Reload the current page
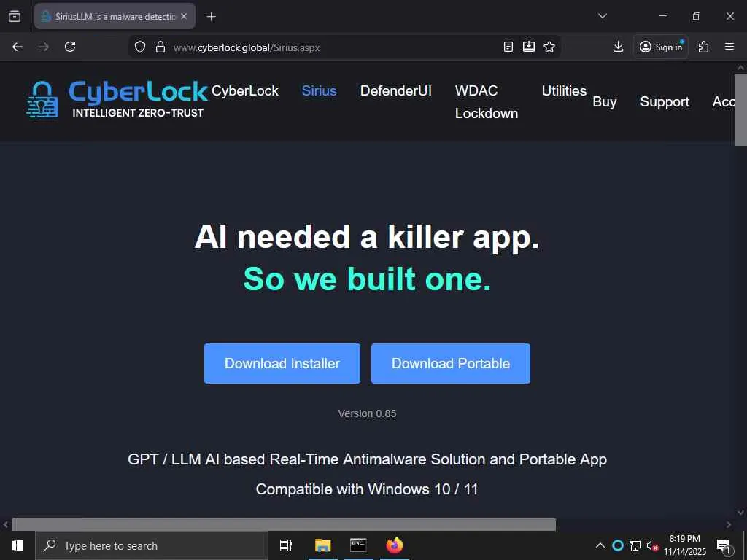 [x=70, y=47]
